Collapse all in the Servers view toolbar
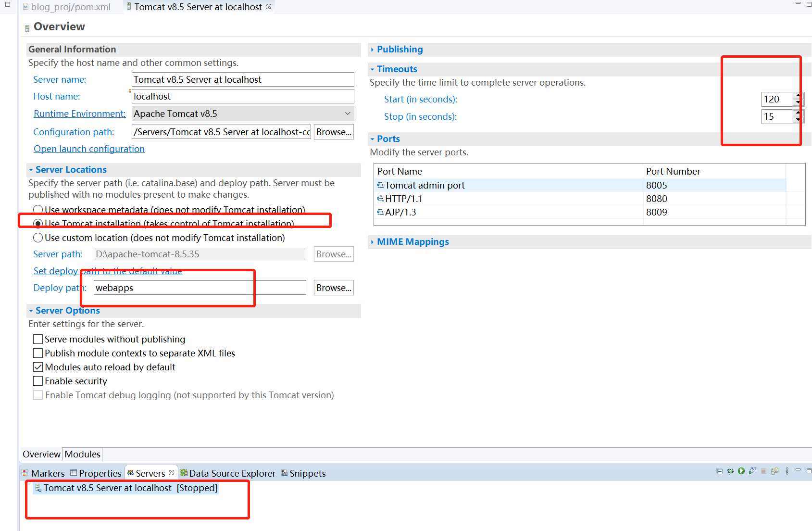This screenshot has width=812, height=531. coord(719,471)
